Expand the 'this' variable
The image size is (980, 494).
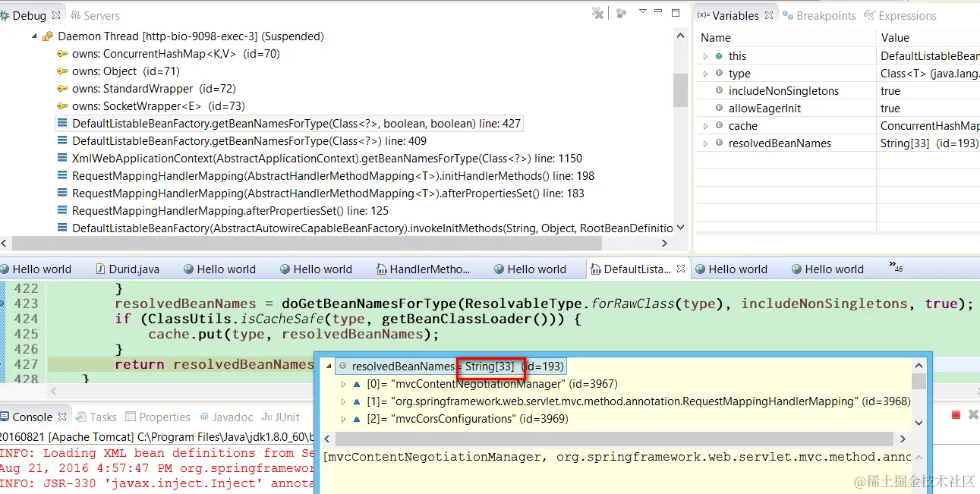[x=705, y=56]
